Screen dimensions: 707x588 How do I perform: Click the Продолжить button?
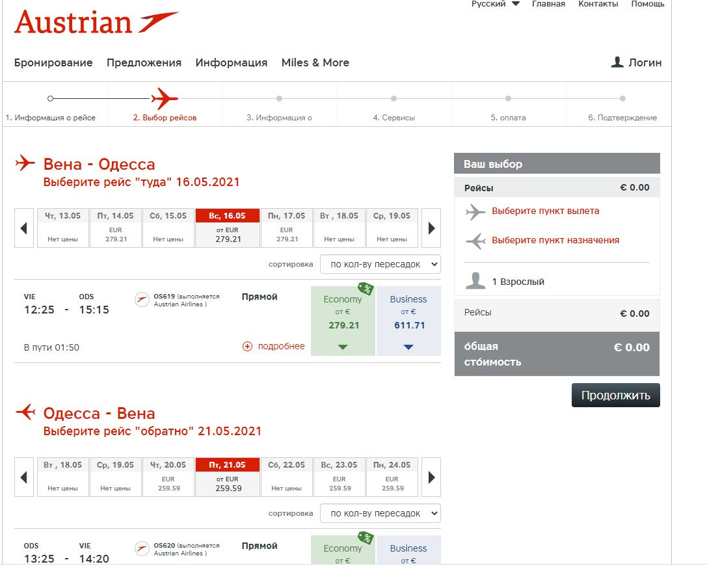(x=615, y=394)
